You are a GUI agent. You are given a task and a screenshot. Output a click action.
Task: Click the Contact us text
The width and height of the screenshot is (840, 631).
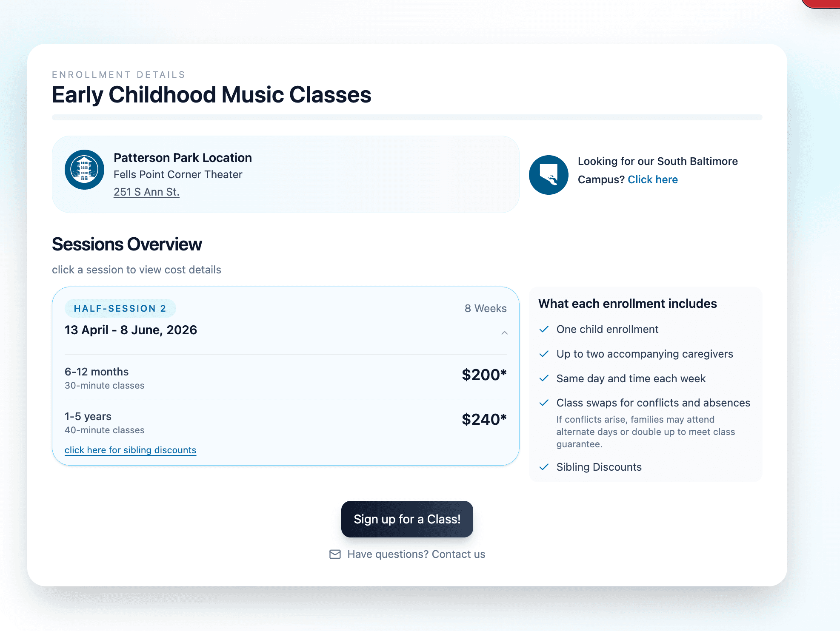tap(458, 554)
